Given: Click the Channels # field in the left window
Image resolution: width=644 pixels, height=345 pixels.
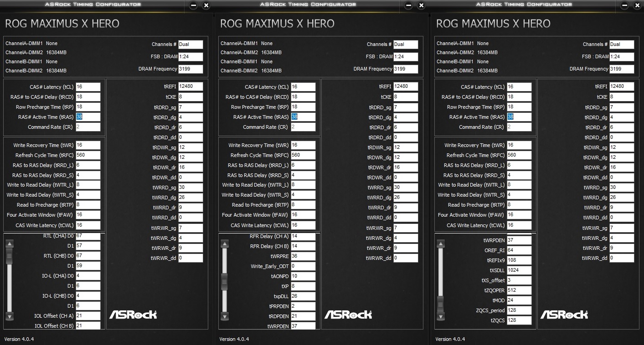Looking at the screenshot, I should (191, 45).
